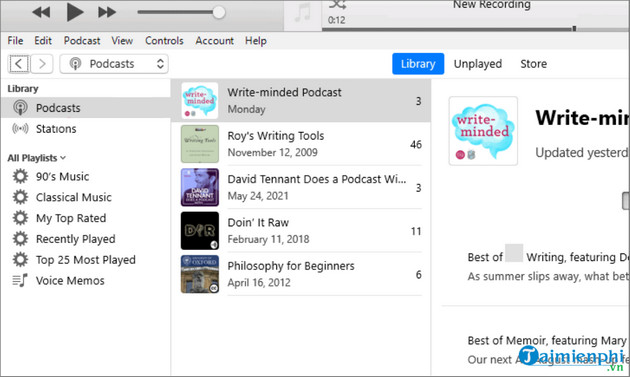Toggle the shuffle icon
This screenshot has height=377, width=630.
(x=337, y=5)
